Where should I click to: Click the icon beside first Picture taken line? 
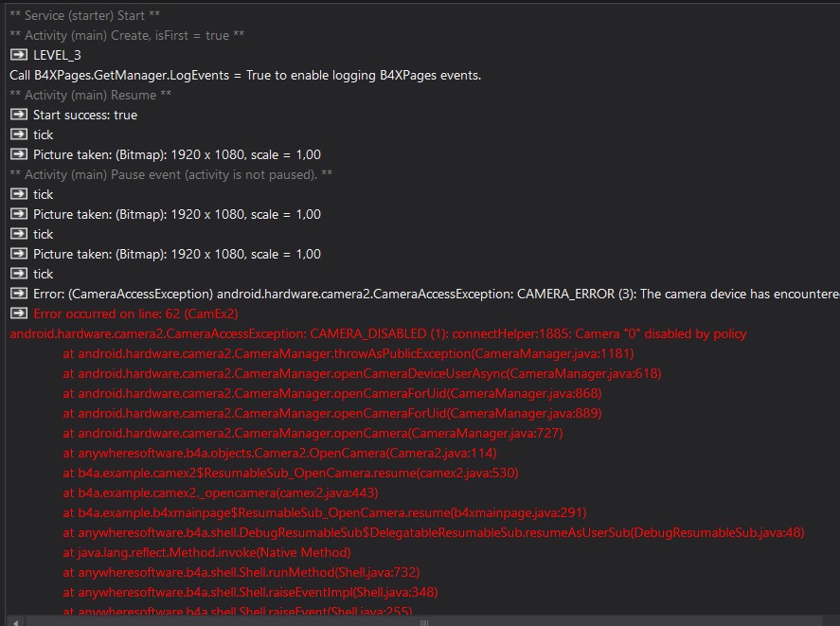[18, 154]
